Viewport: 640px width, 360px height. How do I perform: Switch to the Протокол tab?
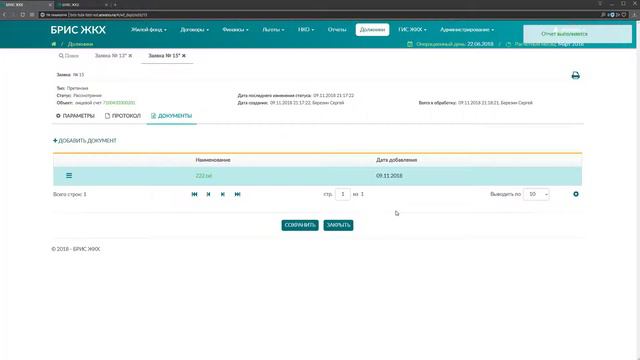pos(122,116)
